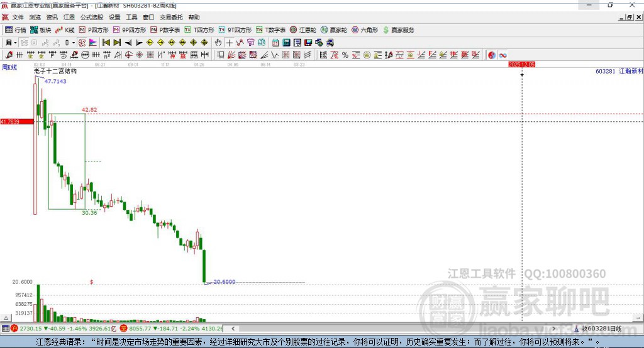Open T数字表 number table
The height and width of the screenshot is (348, 644).
[270, 30]
